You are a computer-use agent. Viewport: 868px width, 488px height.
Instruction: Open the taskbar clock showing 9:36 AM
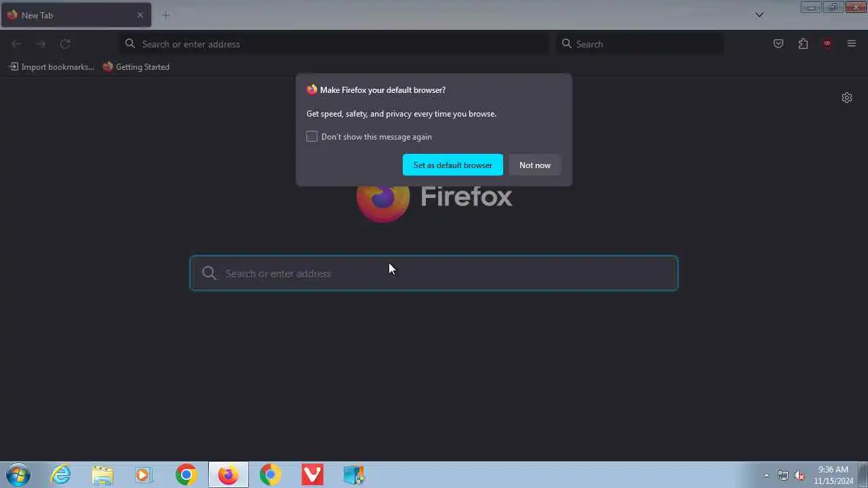(x=833, y=474)
